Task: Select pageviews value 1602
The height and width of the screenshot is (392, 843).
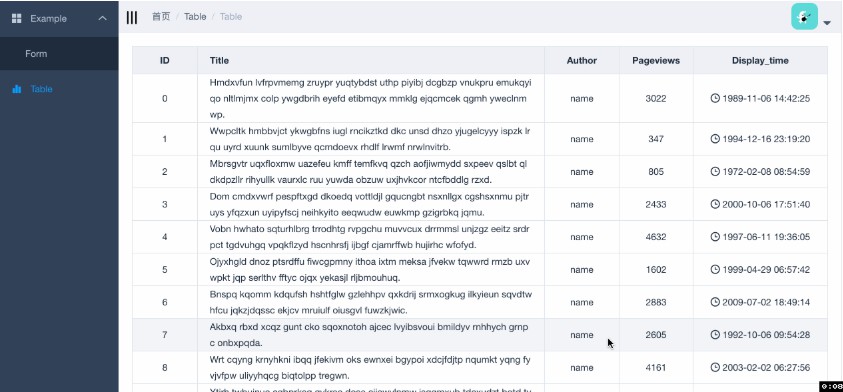Action: click(656, 269)
